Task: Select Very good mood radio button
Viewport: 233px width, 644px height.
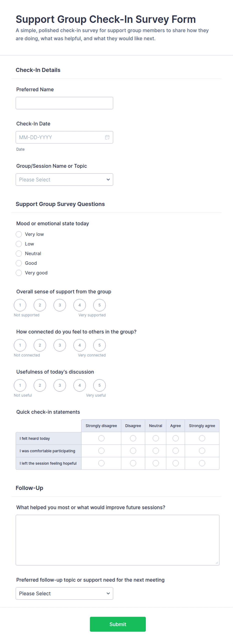Action: click(19, 273)
